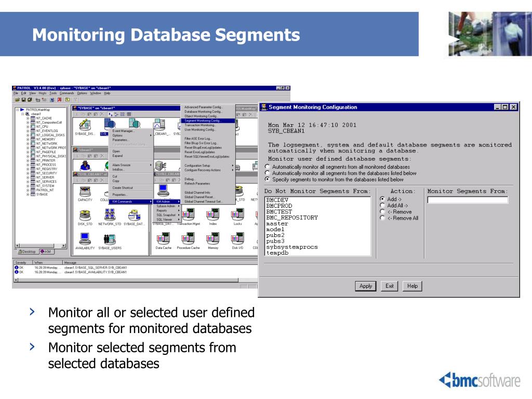Click the Help button in Segment Monitoring dialog
Image resolution: width=532 pixels, height=399 pixels.
[413, 286]
